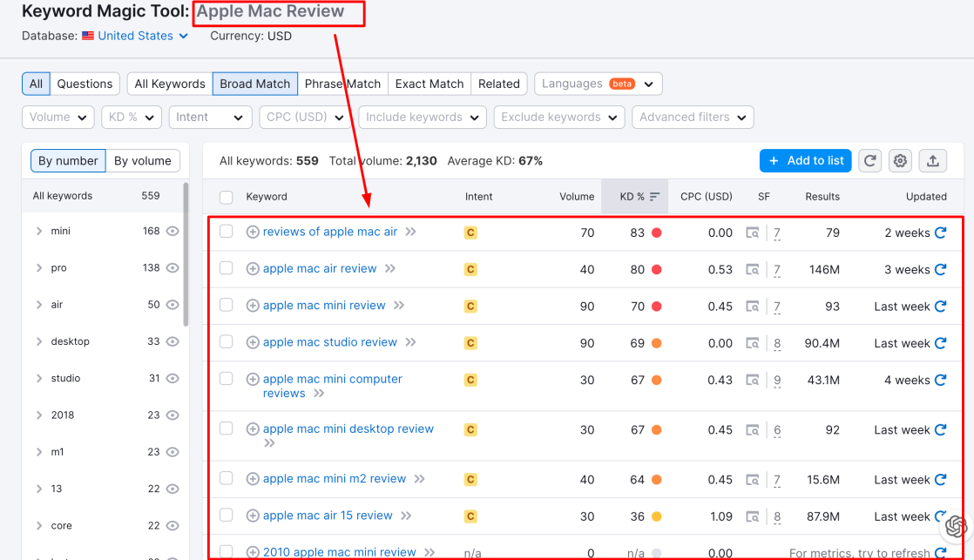Click the Add to list button

tap(806, 161)
